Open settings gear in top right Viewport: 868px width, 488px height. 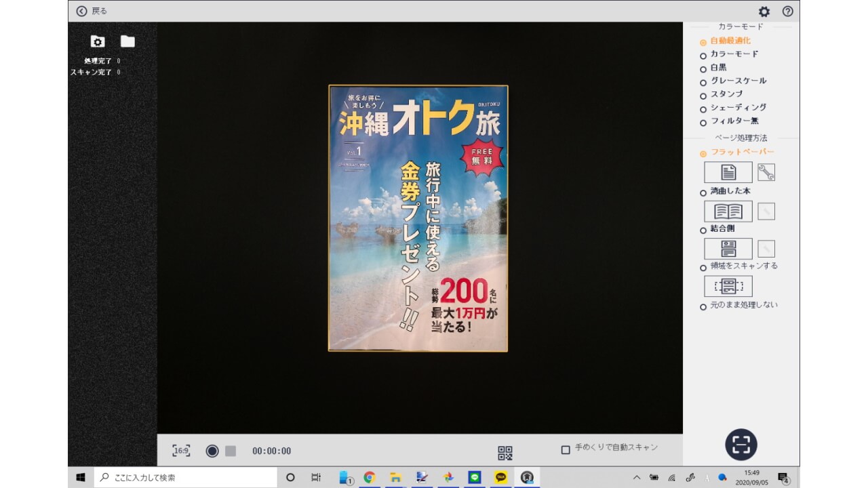(764, 12)
